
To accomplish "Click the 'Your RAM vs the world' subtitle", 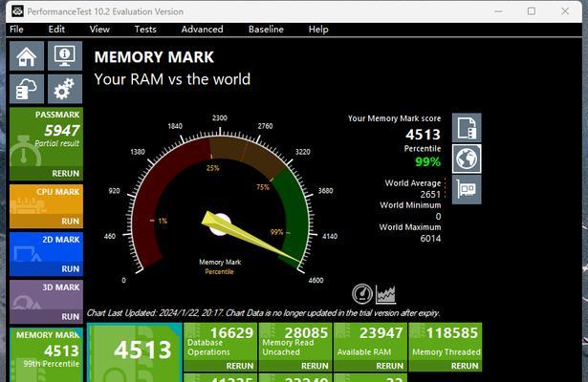I will coord(172,79).
